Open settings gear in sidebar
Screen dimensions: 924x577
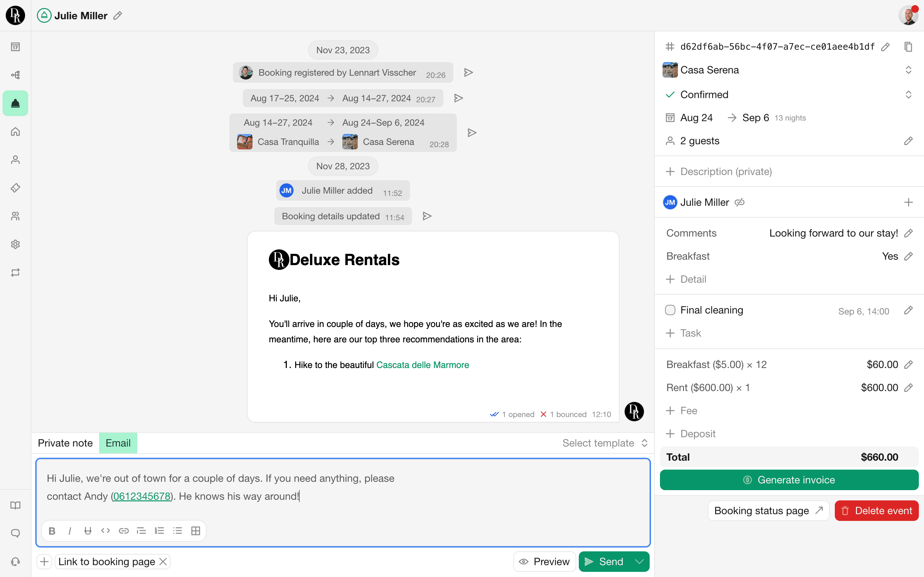[x=15, y=244]
